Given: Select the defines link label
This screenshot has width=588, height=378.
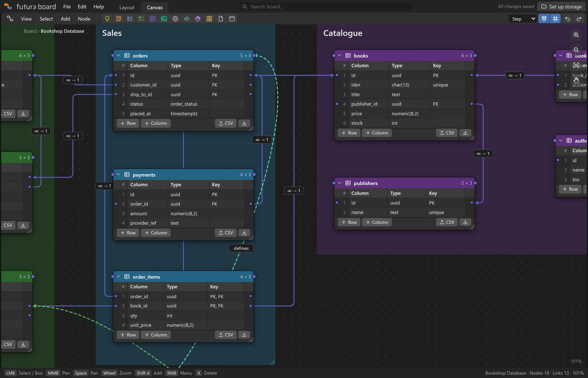Looking at the screenshot, I should pos(241,248).
